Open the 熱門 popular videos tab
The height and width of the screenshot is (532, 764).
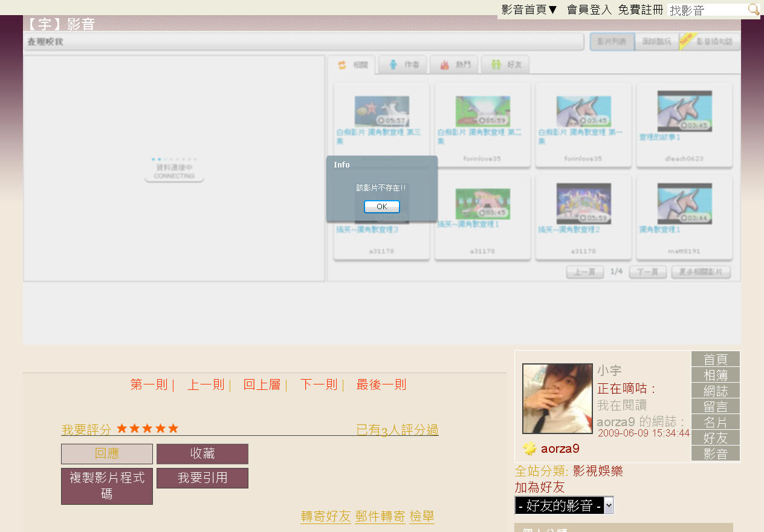coord(455,65)
